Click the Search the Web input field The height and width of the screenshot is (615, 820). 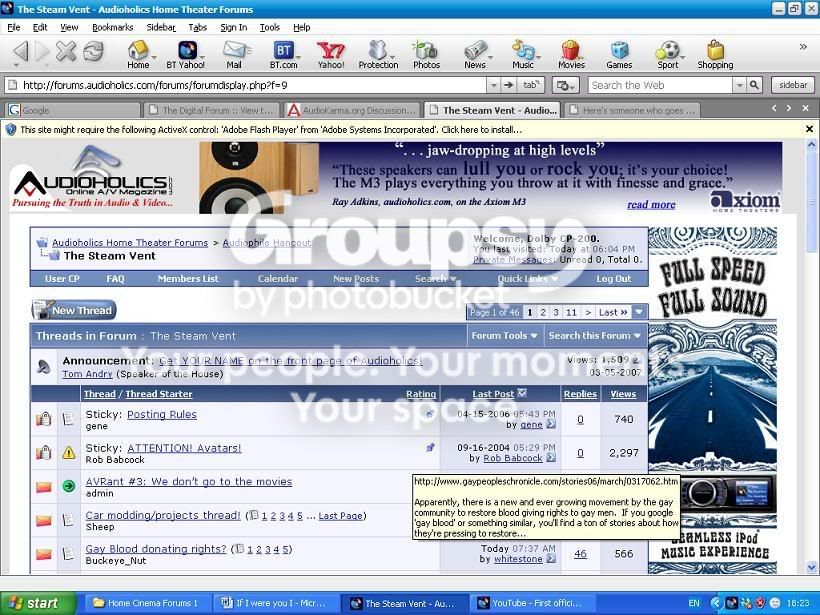tap(660, 85)
